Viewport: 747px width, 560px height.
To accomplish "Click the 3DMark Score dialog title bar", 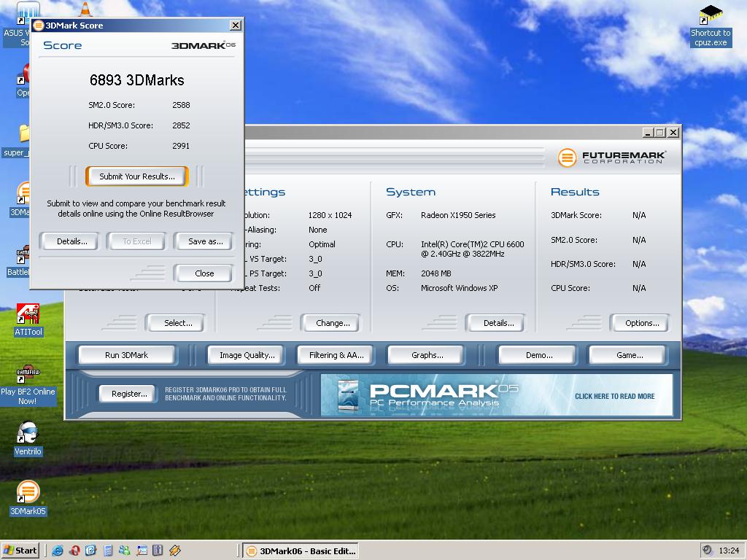I will click(x=136, y=26).
